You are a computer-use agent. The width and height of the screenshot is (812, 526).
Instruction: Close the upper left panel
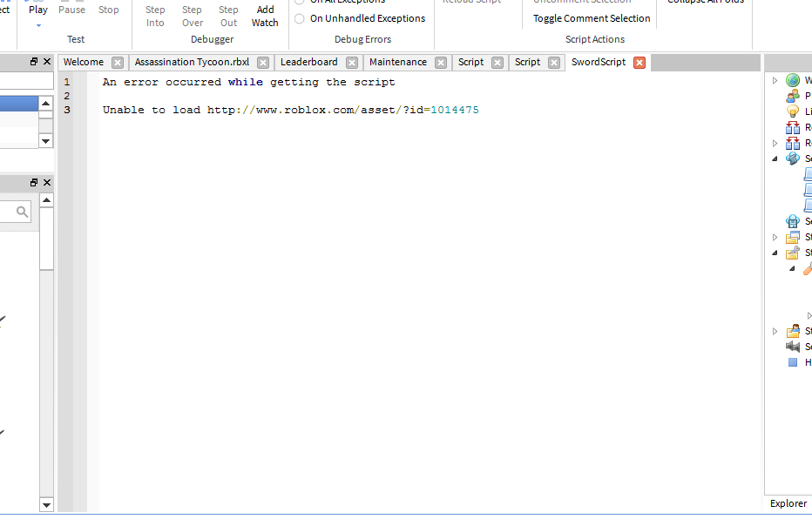[47, 61]
